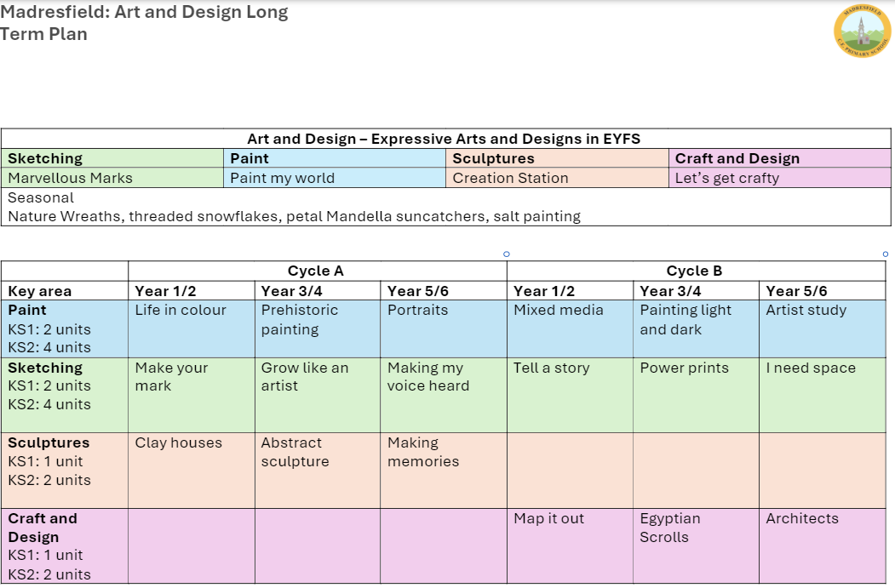Click the Cycle B column header
Screen dimensions: 895x588
(x=694, y=271)
